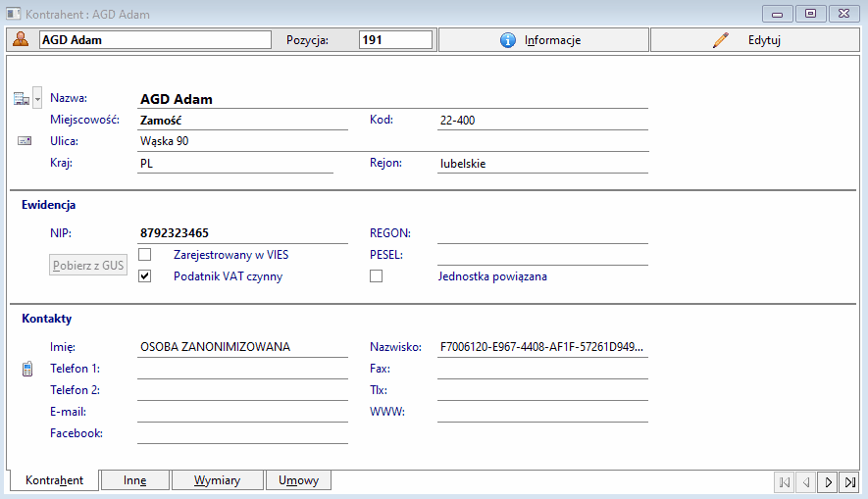Click the Nazwa field AGD Adam

coord(392,99)
